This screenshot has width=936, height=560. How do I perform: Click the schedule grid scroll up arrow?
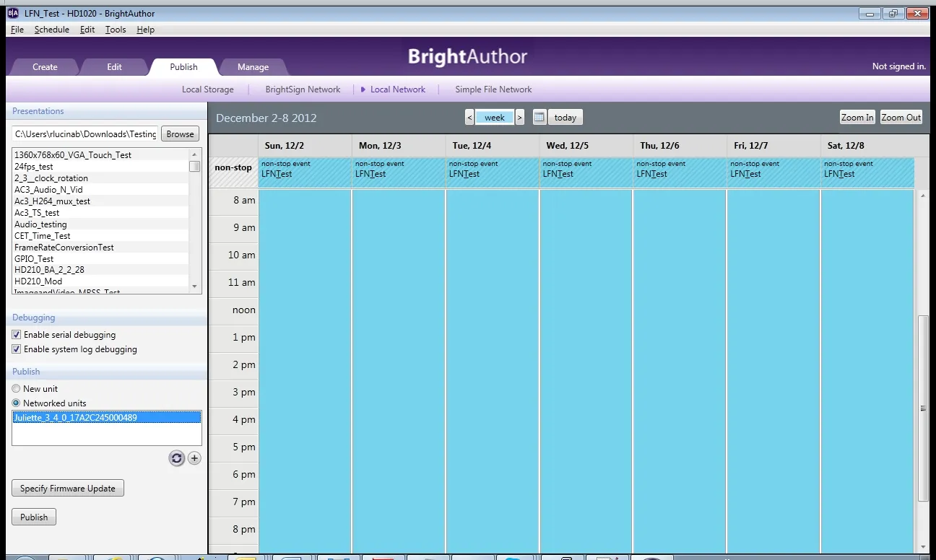(x=922, y=196)
